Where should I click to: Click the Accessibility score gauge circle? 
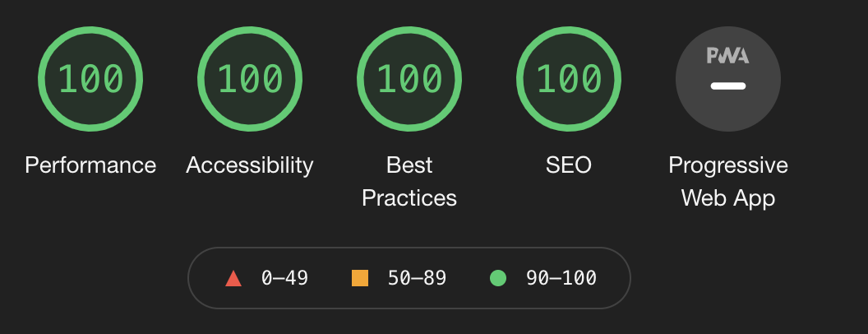(250, 79)
